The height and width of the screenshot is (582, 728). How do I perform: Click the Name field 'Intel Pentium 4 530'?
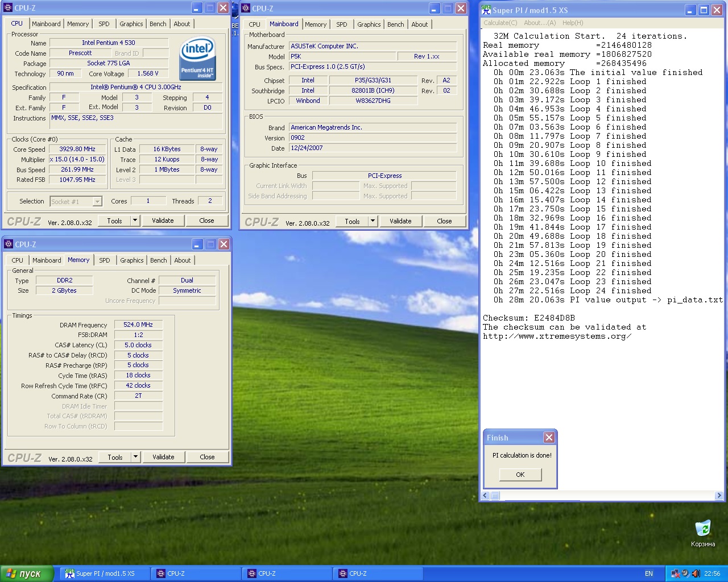coord(109,43)
